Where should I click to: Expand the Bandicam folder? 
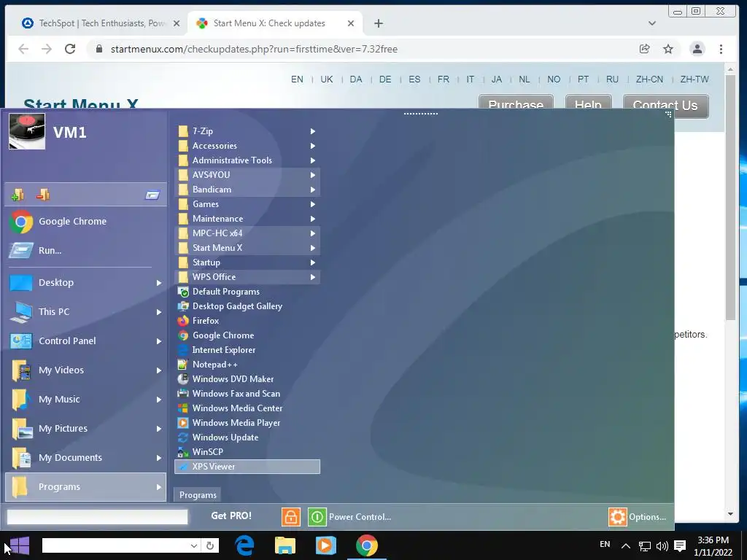[x=247, y=190]
